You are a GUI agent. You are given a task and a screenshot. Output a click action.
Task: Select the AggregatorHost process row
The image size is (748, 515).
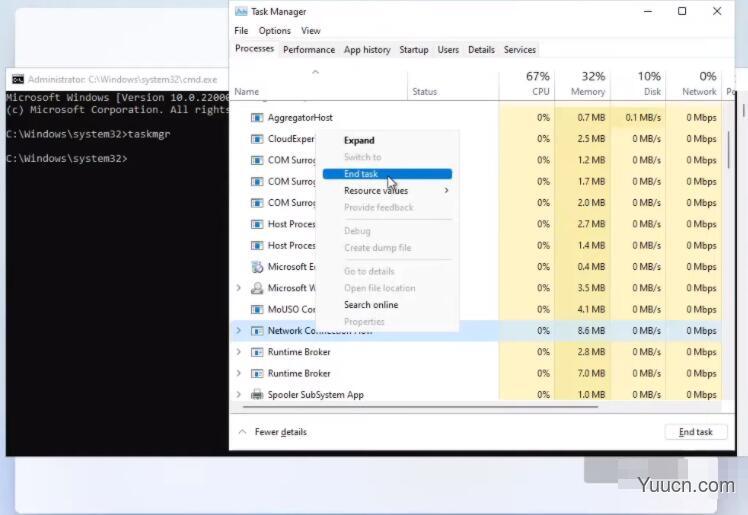pos(475,117)
